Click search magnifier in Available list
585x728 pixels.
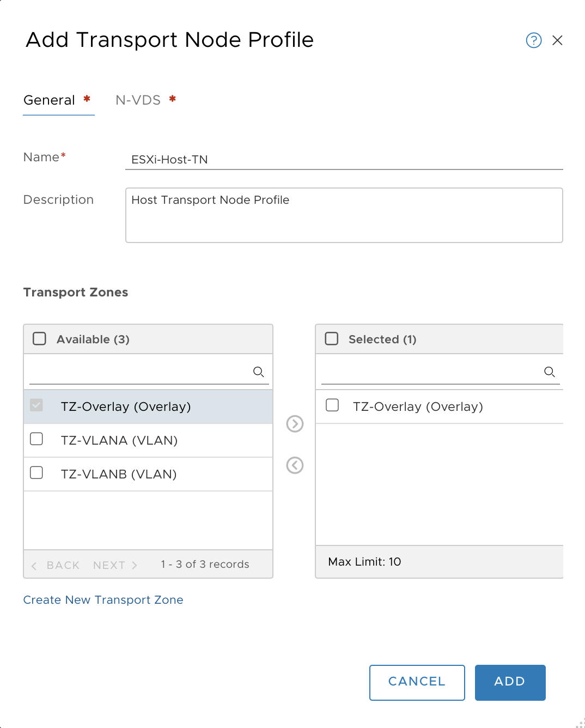[259, 372]
